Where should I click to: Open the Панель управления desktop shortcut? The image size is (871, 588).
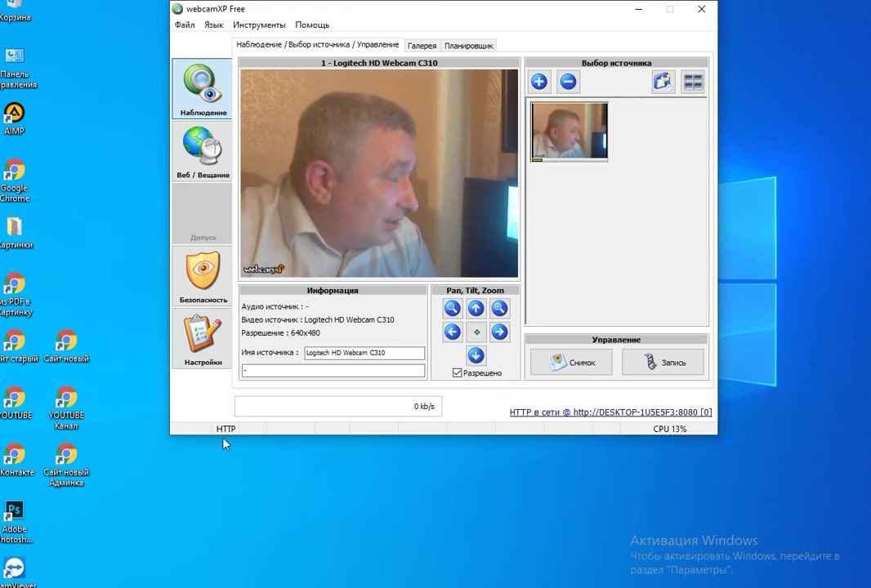(x=16, y=68)
